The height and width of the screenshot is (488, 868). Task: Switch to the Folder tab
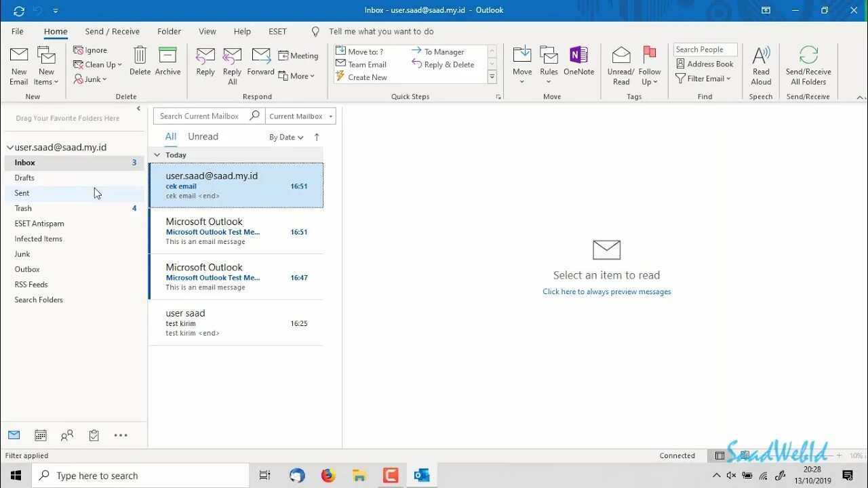(169, 31)
